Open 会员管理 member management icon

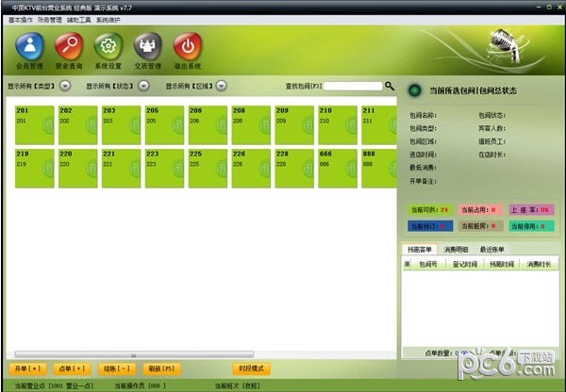point(29,47)
